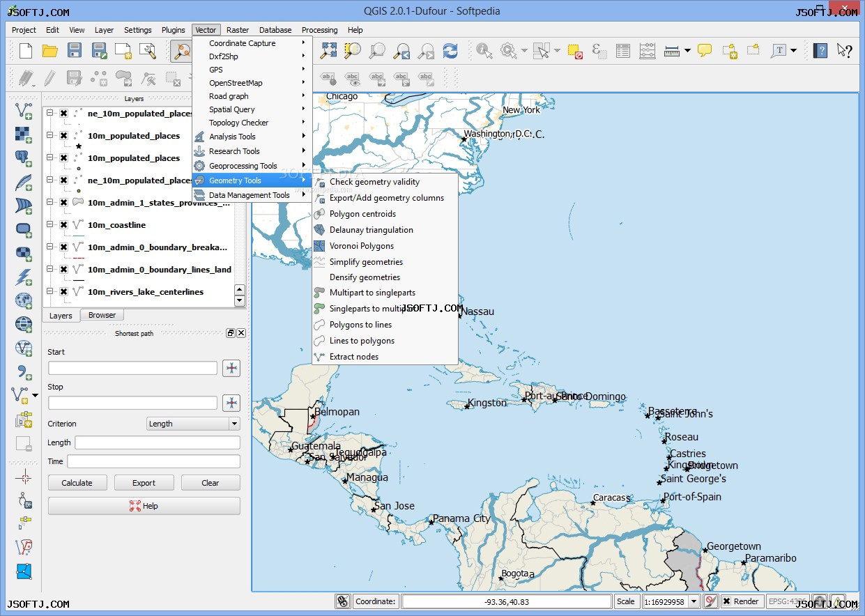Open the Raster menu
This screenshot has height=616, width=865.
[x=238, y=30]
